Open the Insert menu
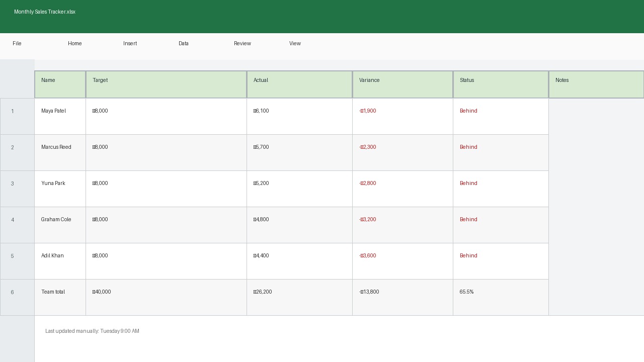 (130, 44)
